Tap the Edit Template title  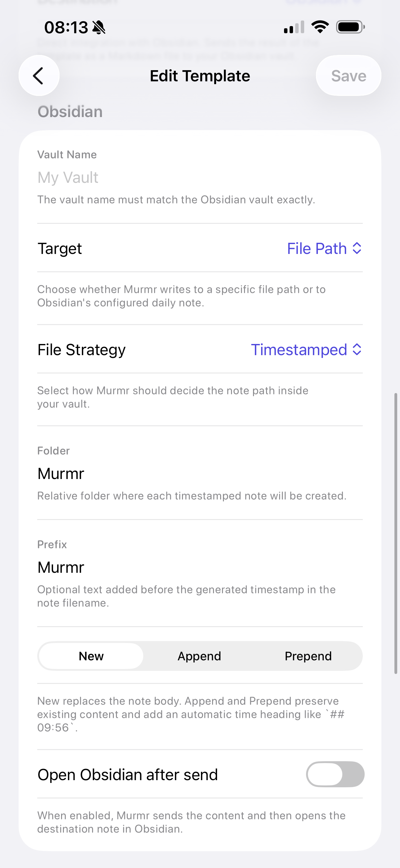click(200, 76)
